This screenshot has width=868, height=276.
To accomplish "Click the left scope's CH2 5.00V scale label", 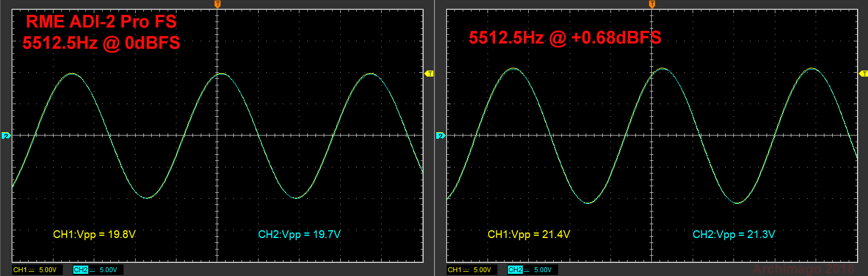I will point(98,269).
